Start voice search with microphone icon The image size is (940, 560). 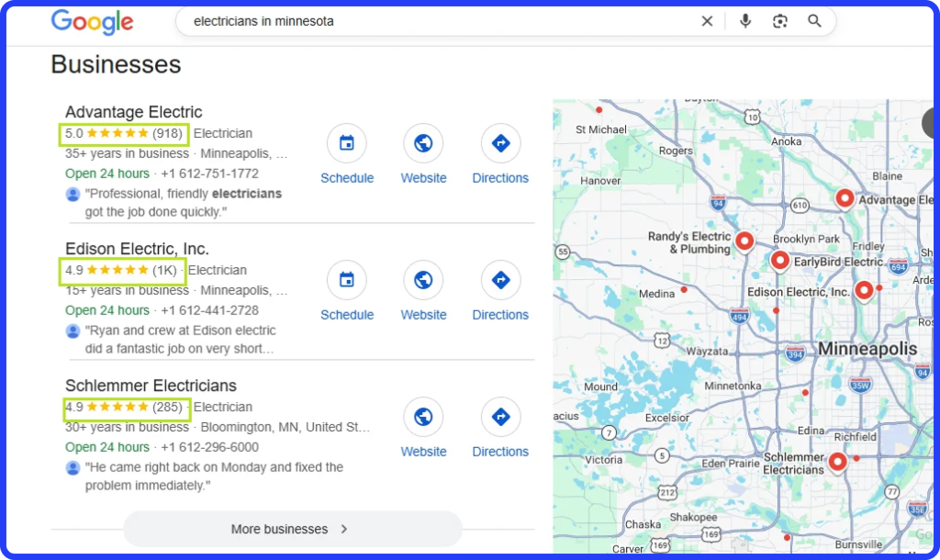coord(744,21)
